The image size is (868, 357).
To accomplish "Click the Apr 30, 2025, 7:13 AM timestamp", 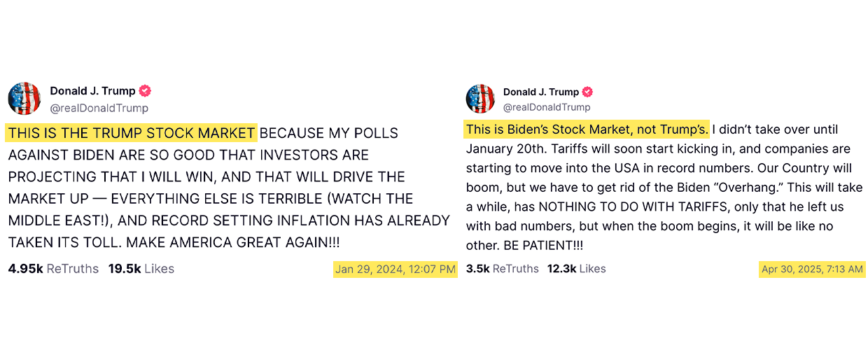I will [813, 269].
